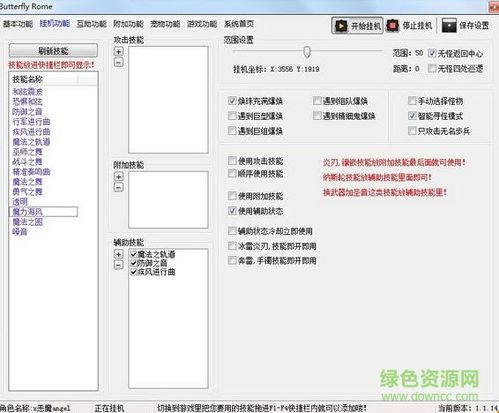Enable 使用附加技能 checkbox
This screenshot has width=499, height=413.
232,196
